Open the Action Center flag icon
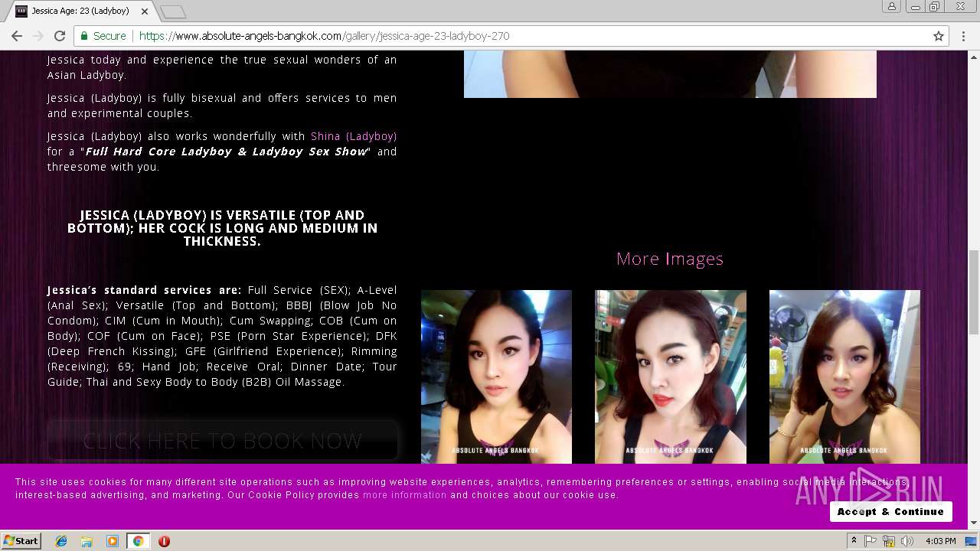Image resolution: width=980 pixels, height=551 pixels. 871,541
